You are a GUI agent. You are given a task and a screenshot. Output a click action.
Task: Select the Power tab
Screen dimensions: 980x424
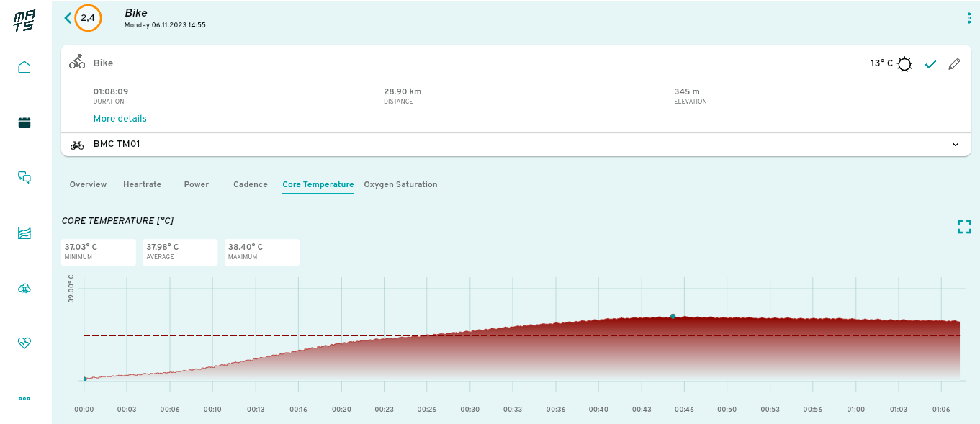pos(196,185)
